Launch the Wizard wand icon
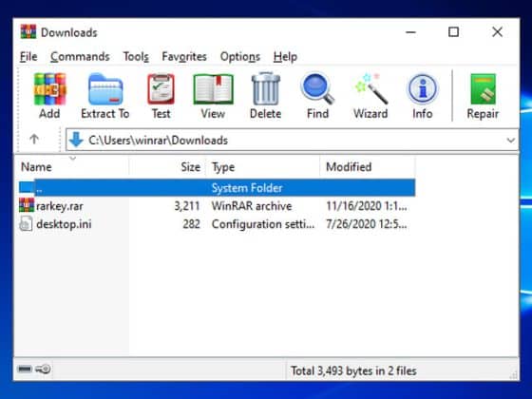The image size is (532, 399). click(x=370, y=89)
